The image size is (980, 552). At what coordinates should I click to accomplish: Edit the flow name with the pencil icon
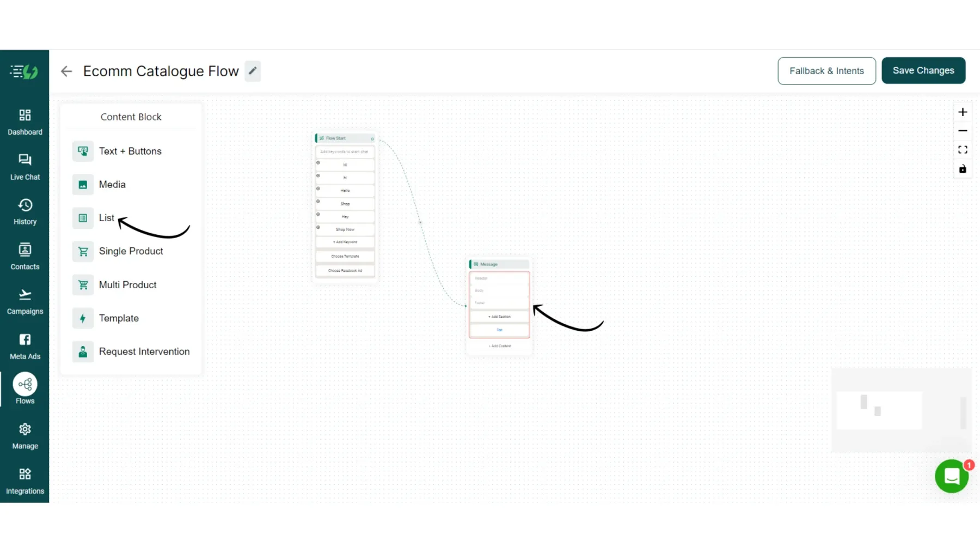pyautogui.click(x=253, y=71)
